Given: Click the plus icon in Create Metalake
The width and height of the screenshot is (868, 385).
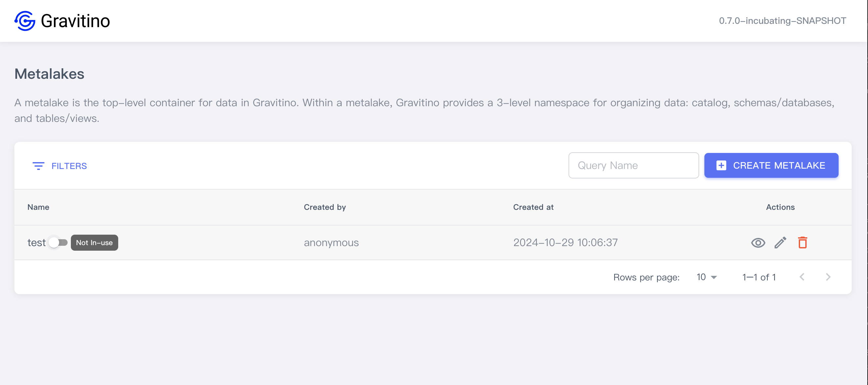Looking at the screenshot, I should tap(721, 165).
